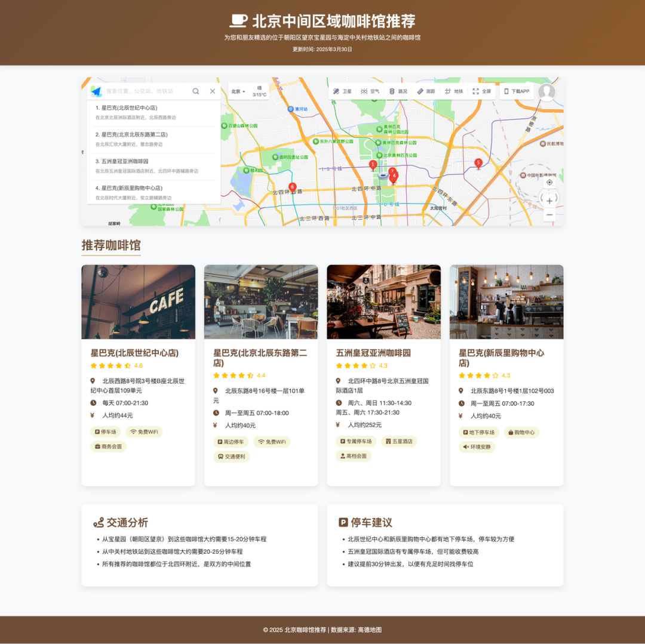Click the coffee cup icon in header
Viewport: 645px width, 644px height.
pos(238,20)
